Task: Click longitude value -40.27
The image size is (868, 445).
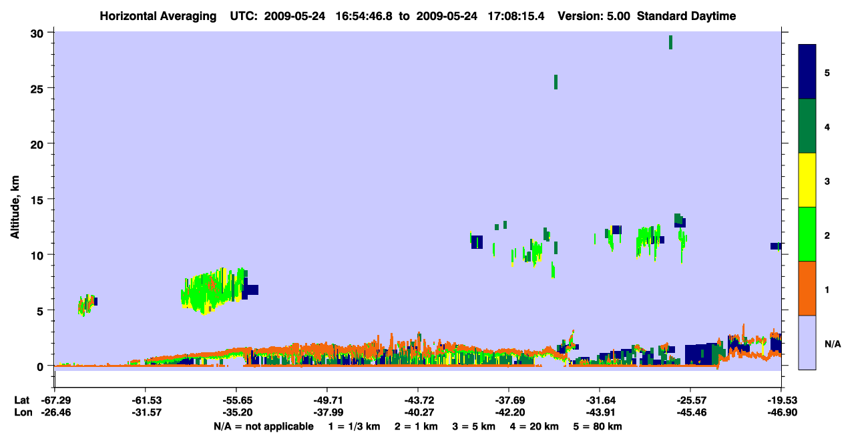Action: tap(418, 412)
